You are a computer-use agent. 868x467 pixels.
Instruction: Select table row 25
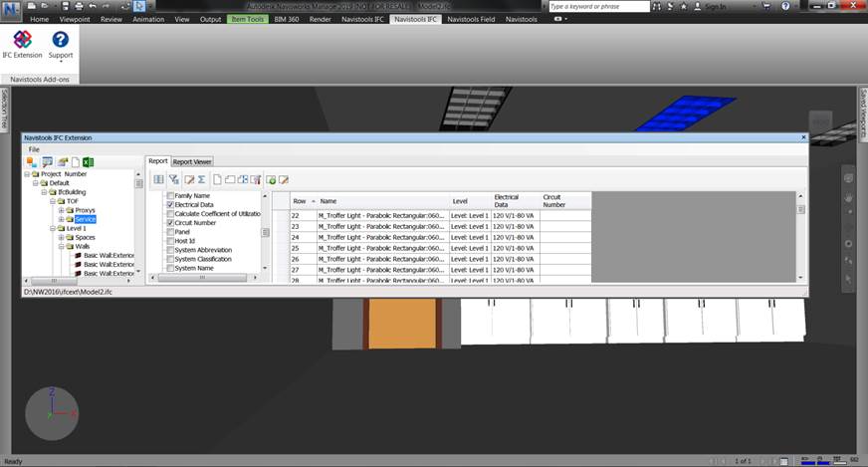[440, 248]
